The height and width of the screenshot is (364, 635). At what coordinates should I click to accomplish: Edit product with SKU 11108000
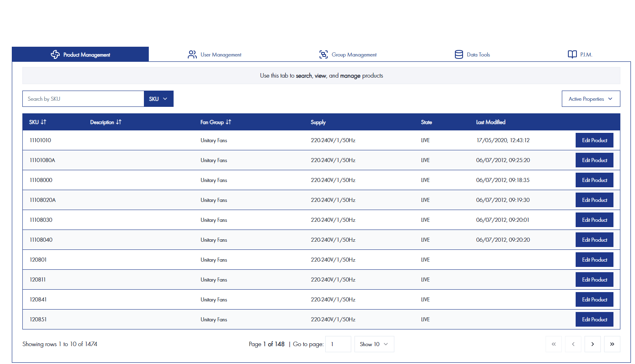pos(594,180)
